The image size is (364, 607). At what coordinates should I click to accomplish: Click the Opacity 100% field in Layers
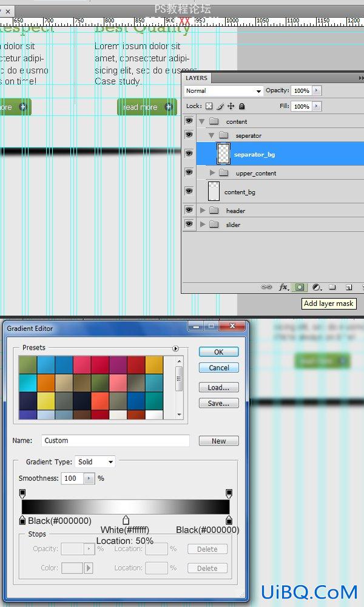302,90
